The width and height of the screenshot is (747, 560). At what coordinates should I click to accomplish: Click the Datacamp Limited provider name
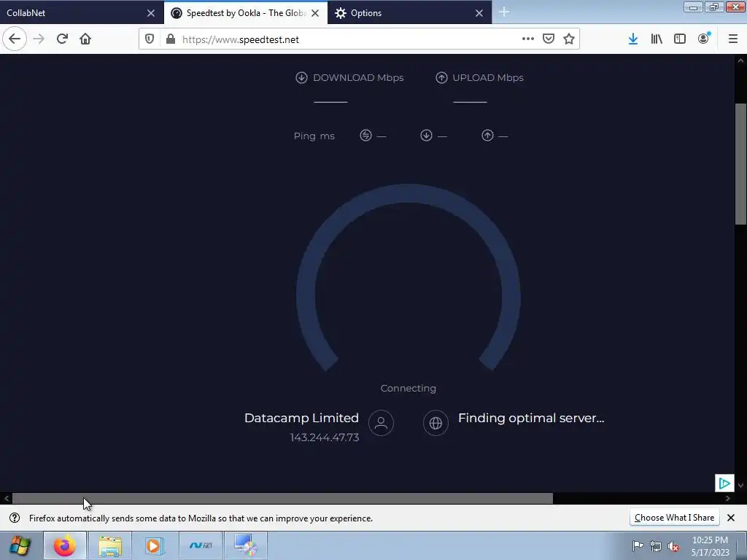coord(301,418)
